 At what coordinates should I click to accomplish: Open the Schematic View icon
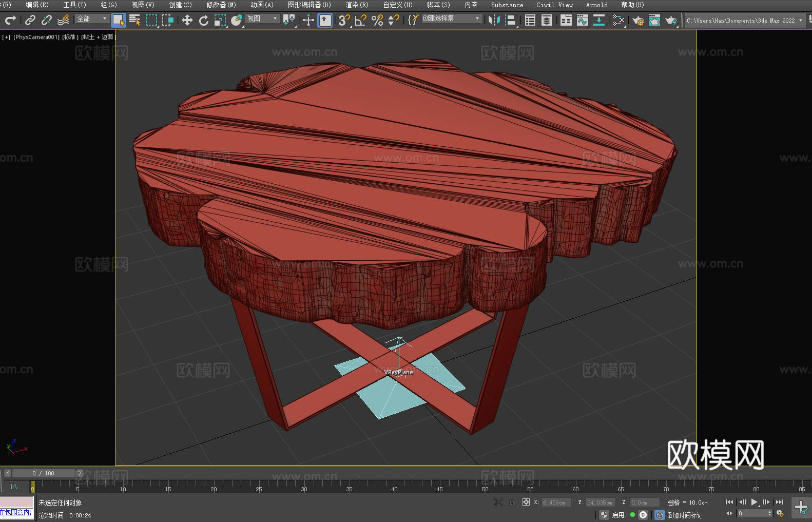tap(618, 20)
